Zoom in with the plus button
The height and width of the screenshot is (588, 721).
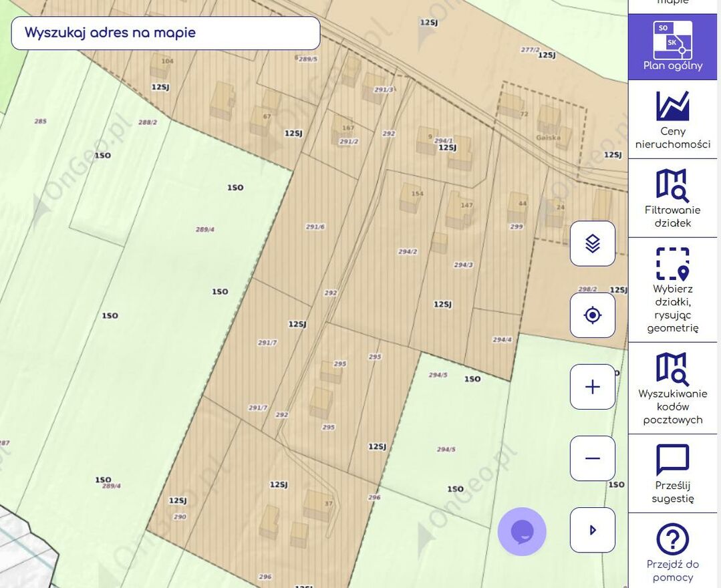point(592,387)
